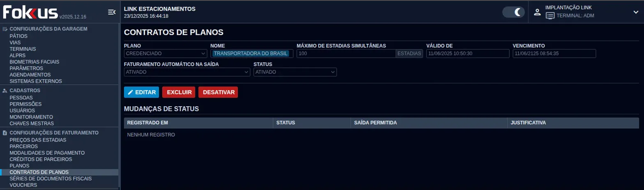644x190 pixels.
Task: Click the user profile icon
Action: [537, 12]
